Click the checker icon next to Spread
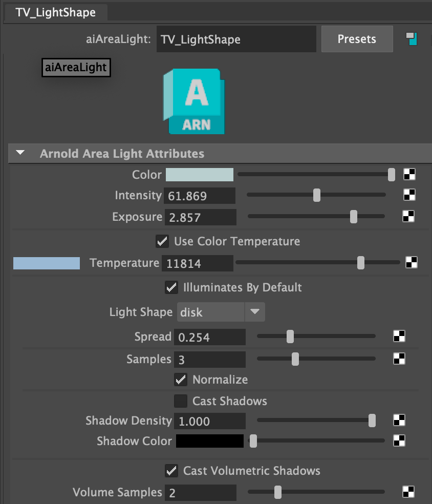This screenshot has height=504, width=432. tap(399, 337)
